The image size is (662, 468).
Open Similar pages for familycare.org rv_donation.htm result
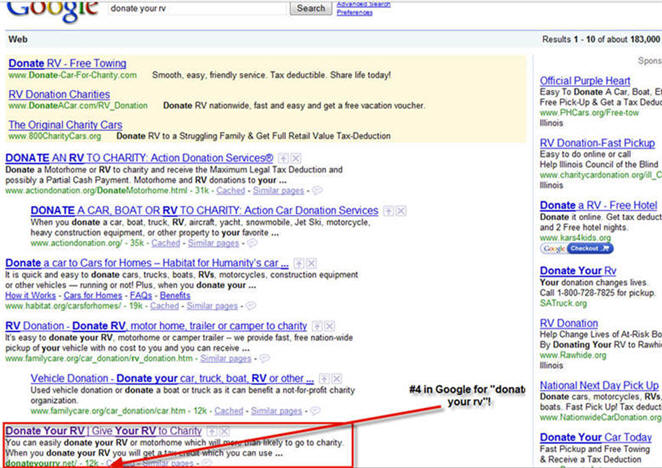225,358
